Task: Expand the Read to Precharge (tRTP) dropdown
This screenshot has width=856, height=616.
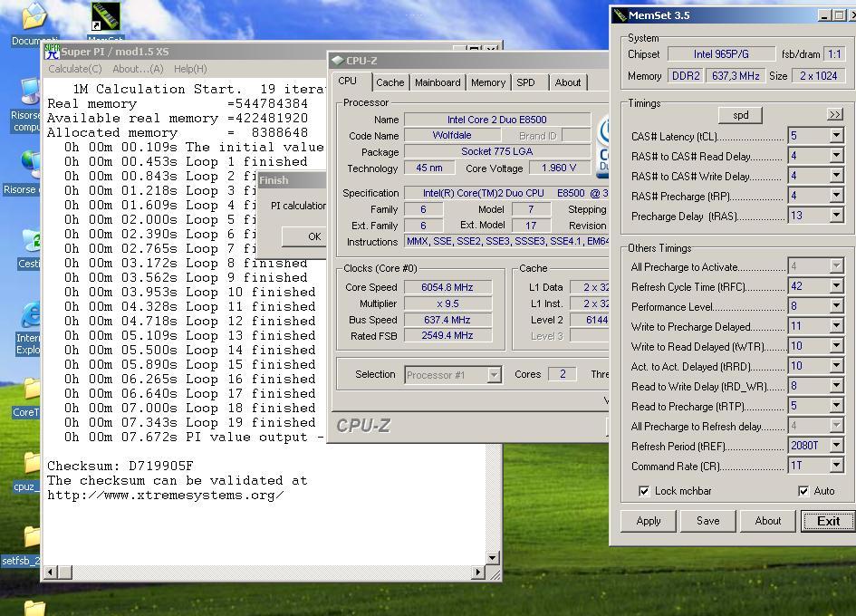Action: pyautogui.click(x=836, y=406)
